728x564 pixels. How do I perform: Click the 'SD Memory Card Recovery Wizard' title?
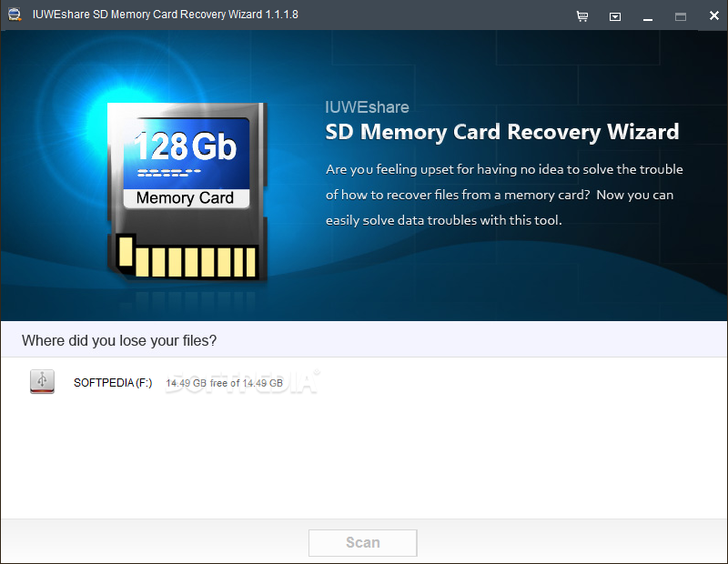coord(502,132)
